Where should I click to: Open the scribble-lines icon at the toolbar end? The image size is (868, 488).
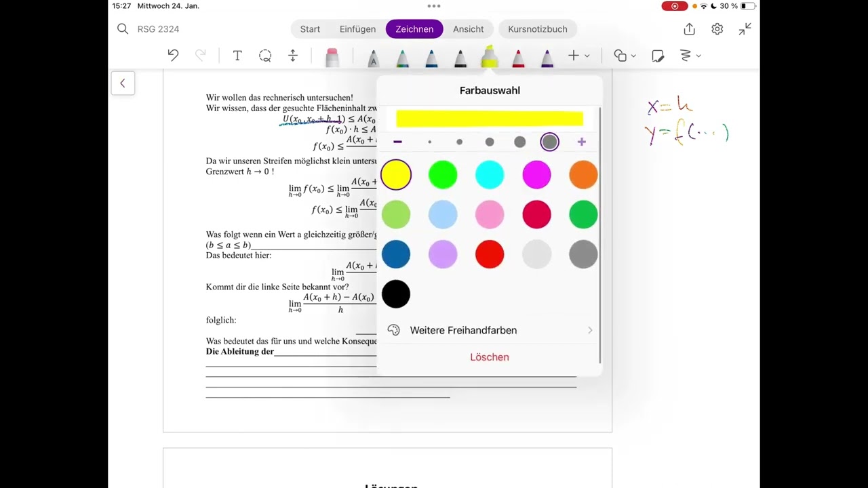686,56
